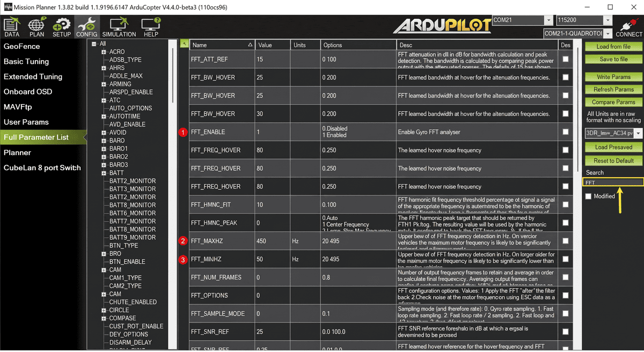Image resolution: width=644 pixels, height=352 pixels.
Task: Expand the BATT parameter tree node
Action: pyautogui.click(x=104, y=173)
